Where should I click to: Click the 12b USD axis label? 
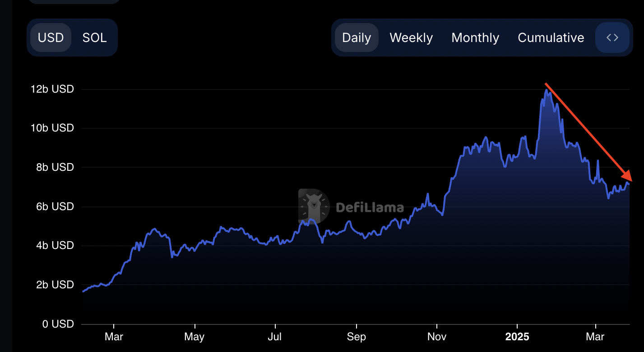(x=52, y=89)
